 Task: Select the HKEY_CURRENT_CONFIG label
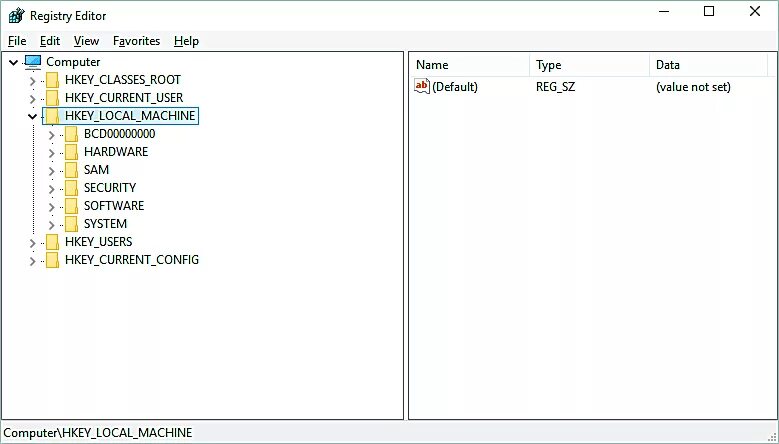click(132, 260)
